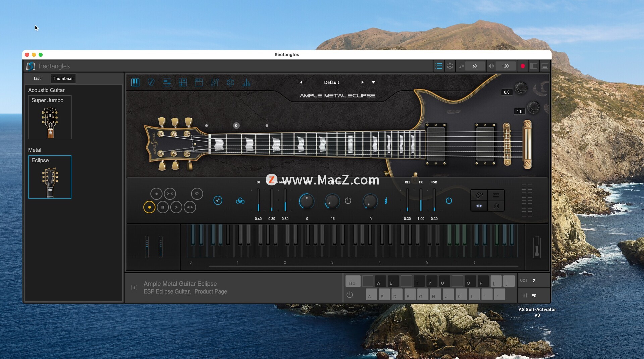
Task: Open the grid mixer panel icon
Action: point(183,83)
